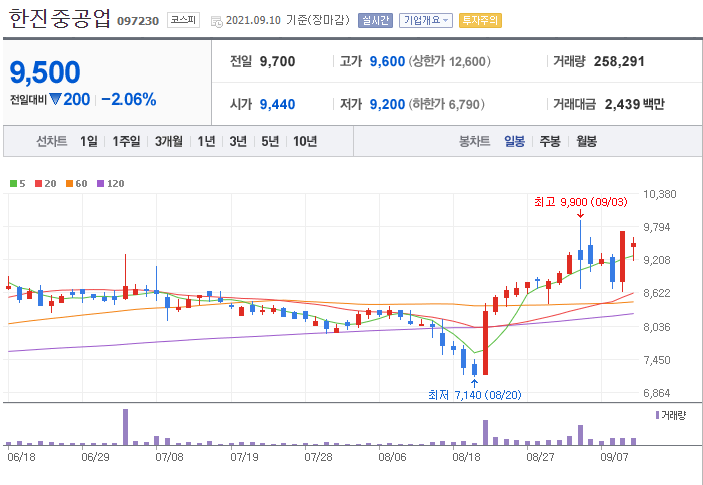
Task: Click the stock code 097230
Action: click(138, 21)
